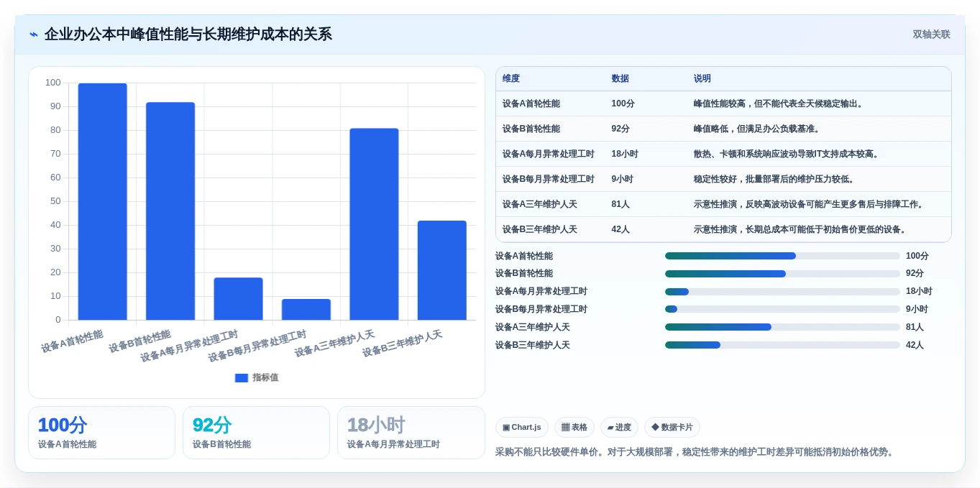The width and height of the screenshot is (980, 488).
Task: Click the 数据 column header
Action: [620, 78]
